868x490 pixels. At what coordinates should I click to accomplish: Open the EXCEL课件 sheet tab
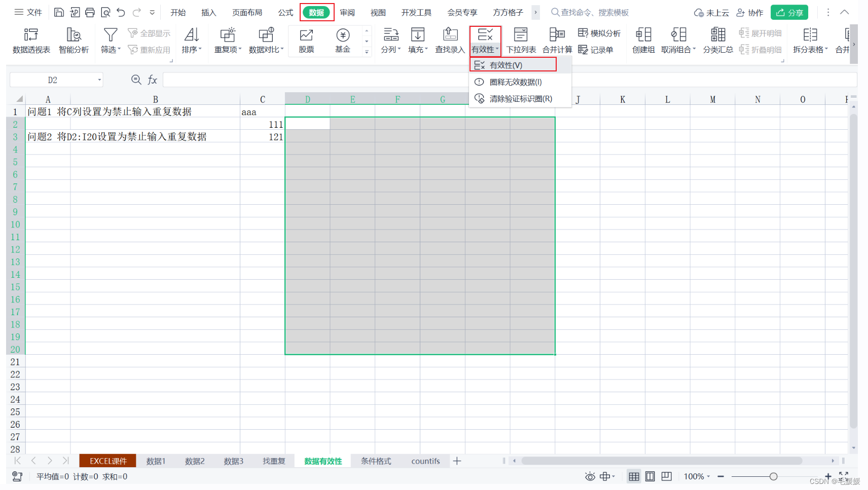click(x=108, y=461)
